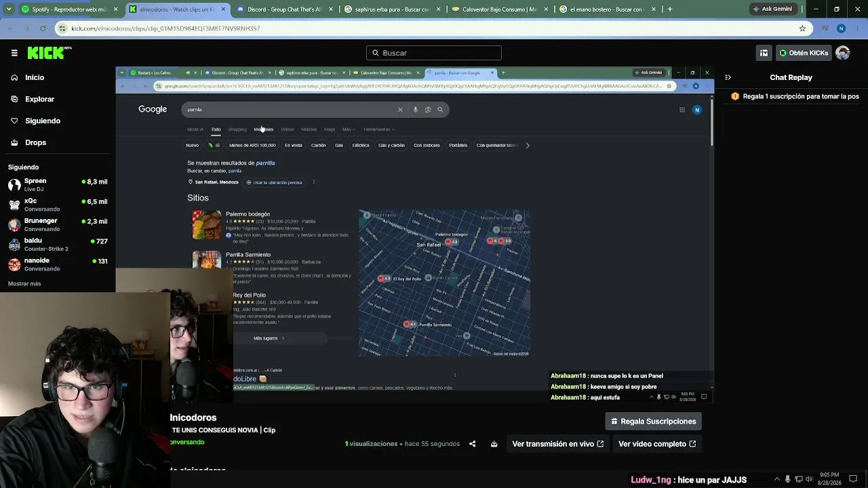Screen dimensions: 868x488
Task: Close the elnicodoros Kick tab
Action: (224, 9)
